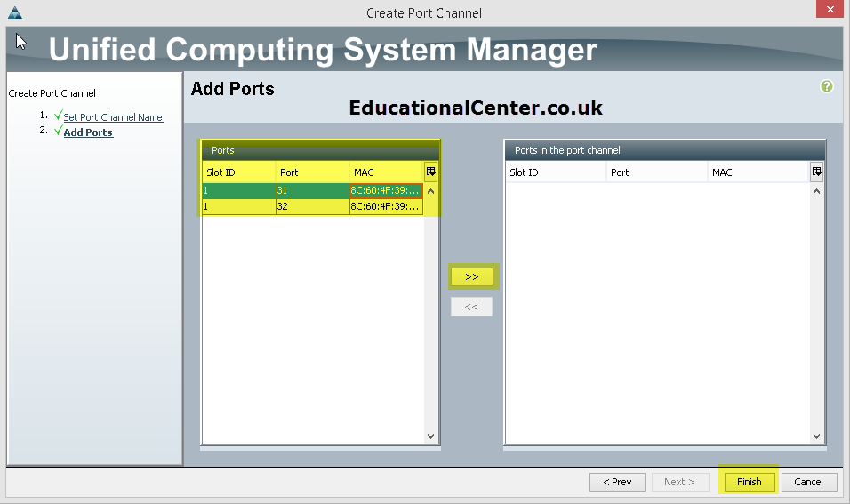
Task: Open the Set Port Channel Name step
Action: [x=113, y=117]
